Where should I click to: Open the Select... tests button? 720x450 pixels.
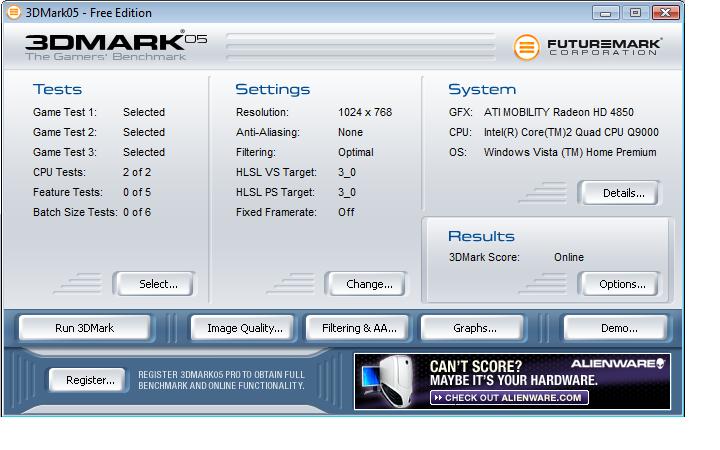tap(155, 284)
